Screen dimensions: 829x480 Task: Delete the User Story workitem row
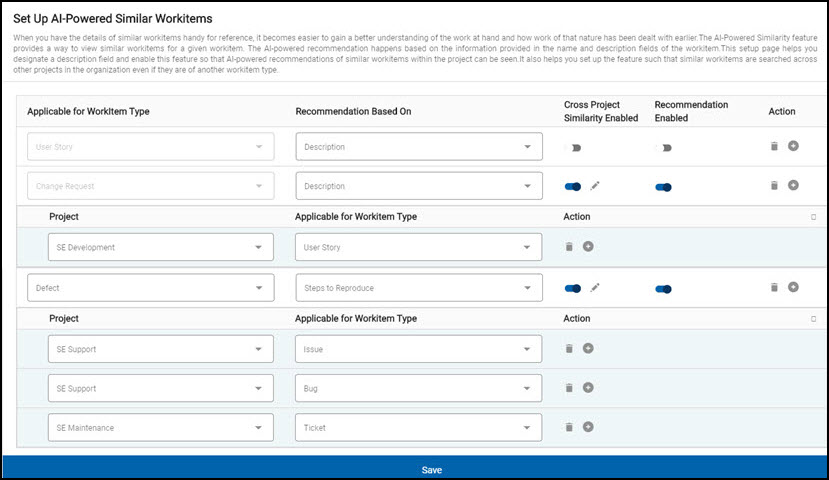pos(774,147)
